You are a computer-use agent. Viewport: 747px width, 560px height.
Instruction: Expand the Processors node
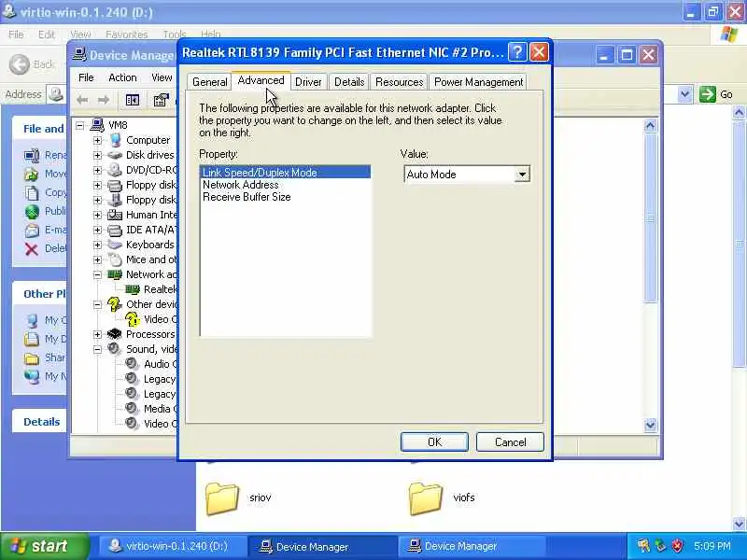98,334
